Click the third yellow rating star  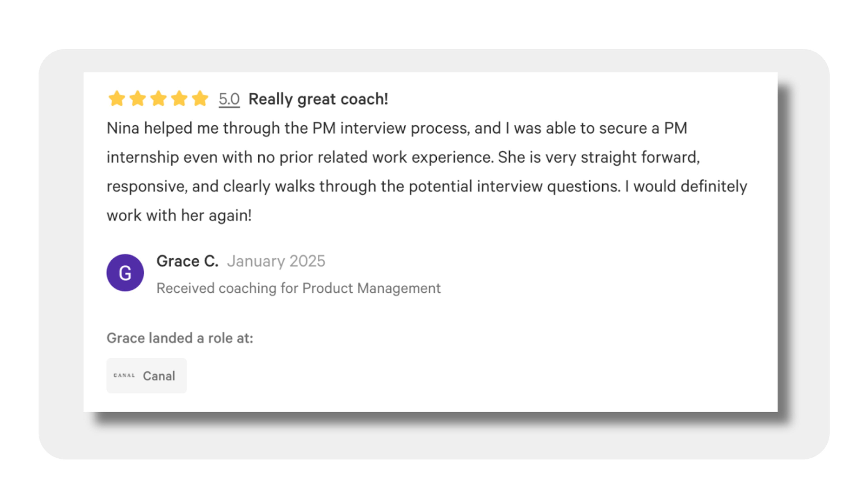tap(159, 99)
